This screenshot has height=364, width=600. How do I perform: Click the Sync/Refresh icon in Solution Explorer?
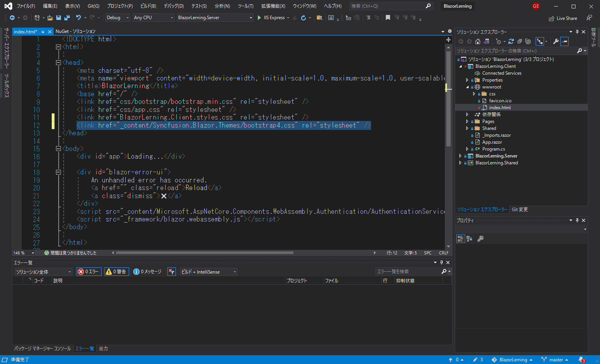511,41
